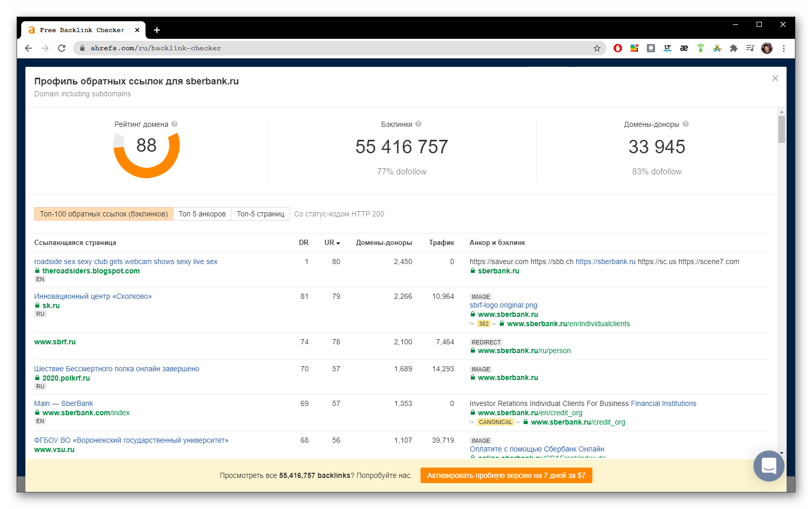Show help tooltip for Бэклинки
This screenshot has width=812, height=509.
pos(418,124)
